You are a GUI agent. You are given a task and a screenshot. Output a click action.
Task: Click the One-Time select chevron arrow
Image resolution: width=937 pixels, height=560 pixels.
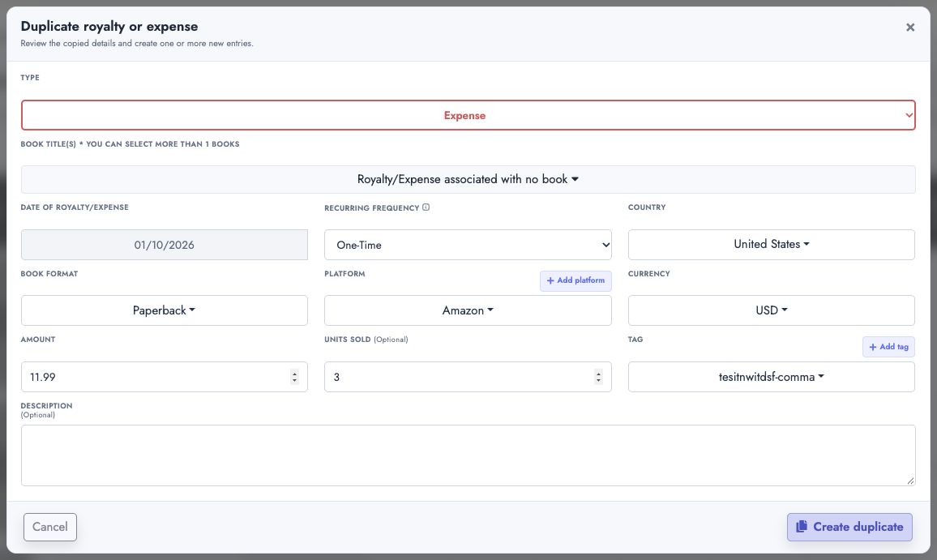click(x=605, y=245)
